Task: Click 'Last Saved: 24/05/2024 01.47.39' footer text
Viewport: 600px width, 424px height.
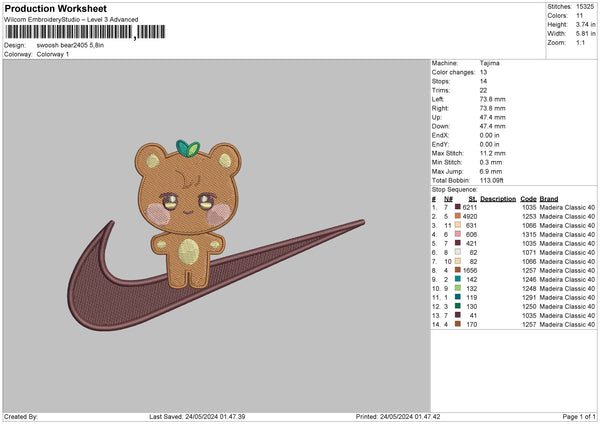Action: tap(197, 416)
